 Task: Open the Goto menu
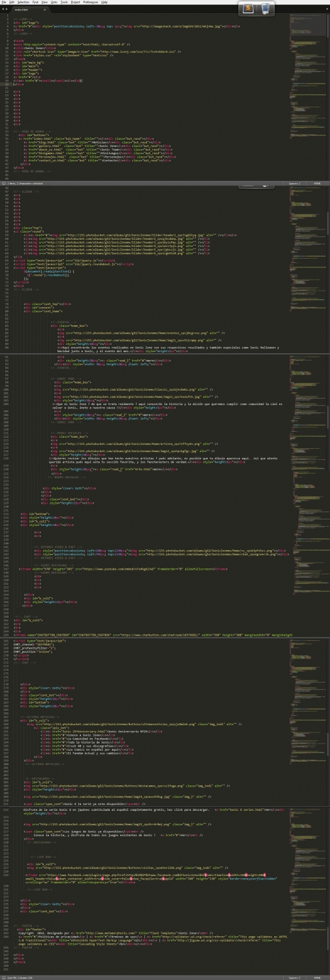click(54, 3)
